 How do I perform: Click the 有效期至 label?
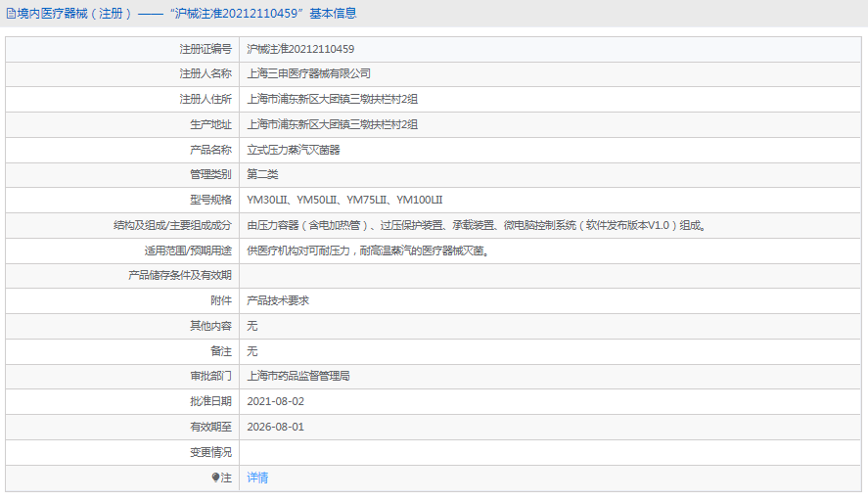pyautogui.click(x=211, y=427)
